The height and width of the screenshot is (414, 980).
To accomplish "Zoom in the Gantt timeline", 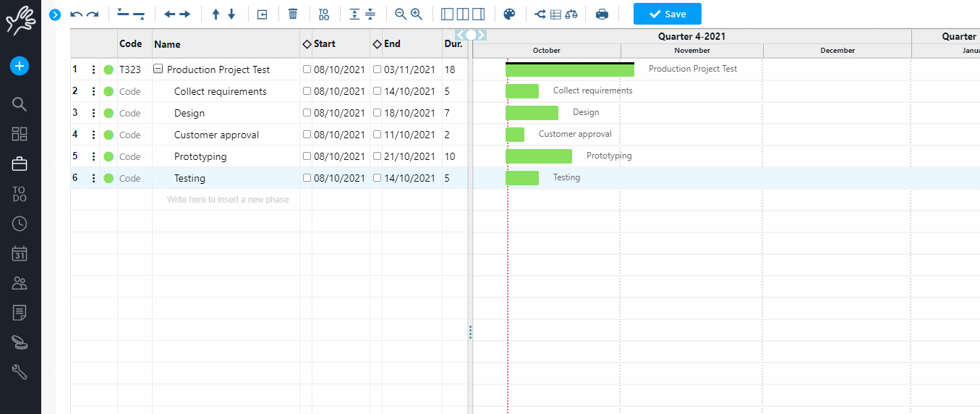I will click(417, 14).
